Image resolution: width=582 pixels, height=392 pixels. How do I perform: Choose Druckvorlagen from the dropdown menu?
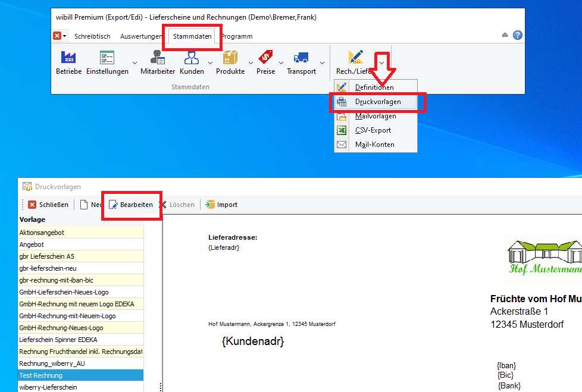[x=376, y=102]
